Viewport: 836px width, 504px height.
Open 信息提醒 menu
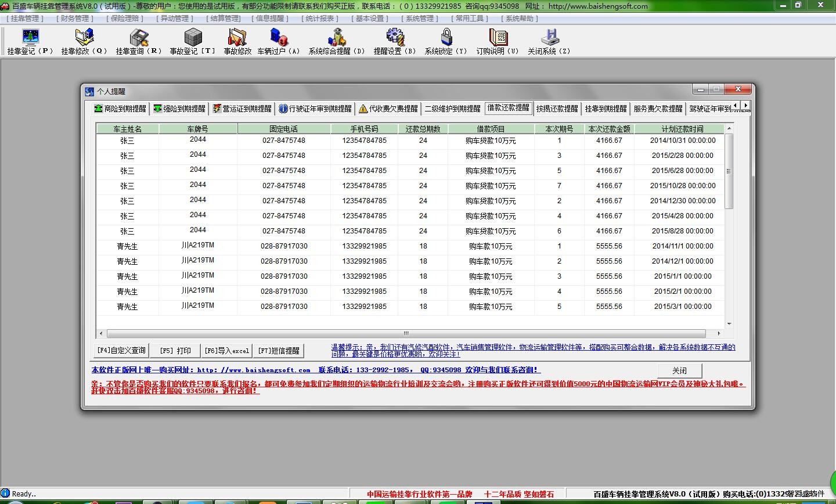[x=270, y=19]
